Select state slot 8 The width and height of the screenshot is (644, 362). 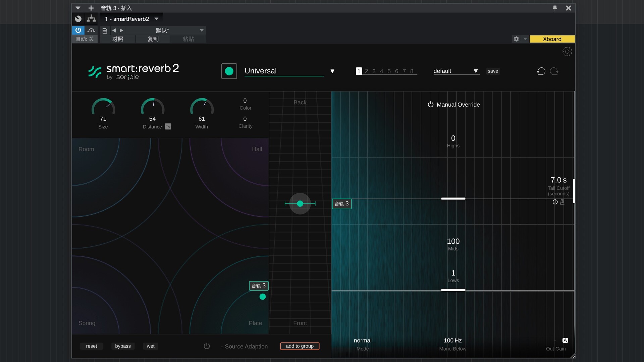click(412, 71)
